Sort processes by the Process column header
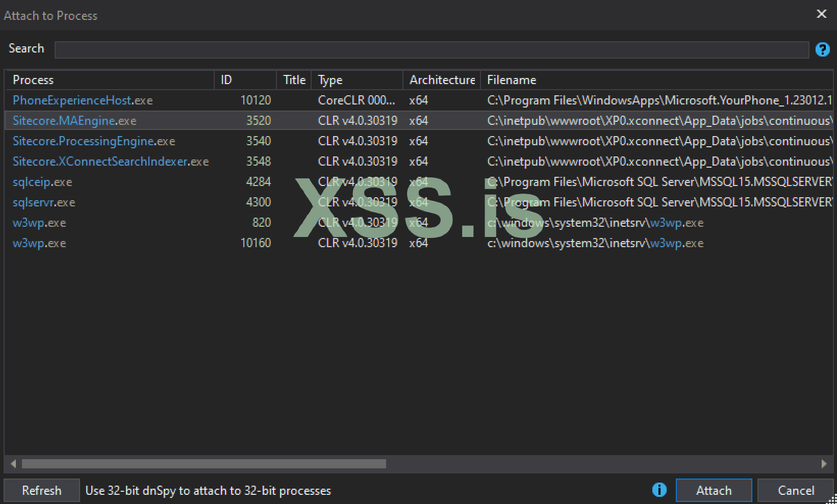The height and width of the screenshot is (504, 837). tap(33, 79)
